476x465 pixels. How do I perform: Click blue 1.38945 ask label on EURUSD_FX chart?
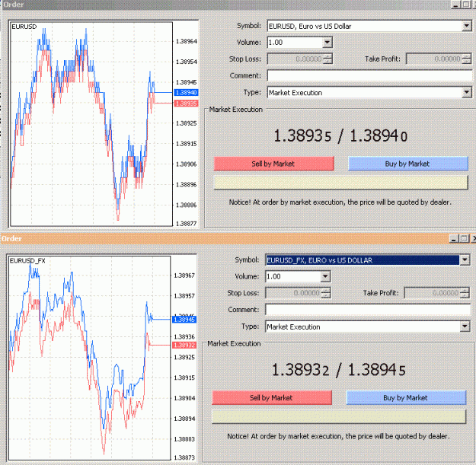[184, 320]
